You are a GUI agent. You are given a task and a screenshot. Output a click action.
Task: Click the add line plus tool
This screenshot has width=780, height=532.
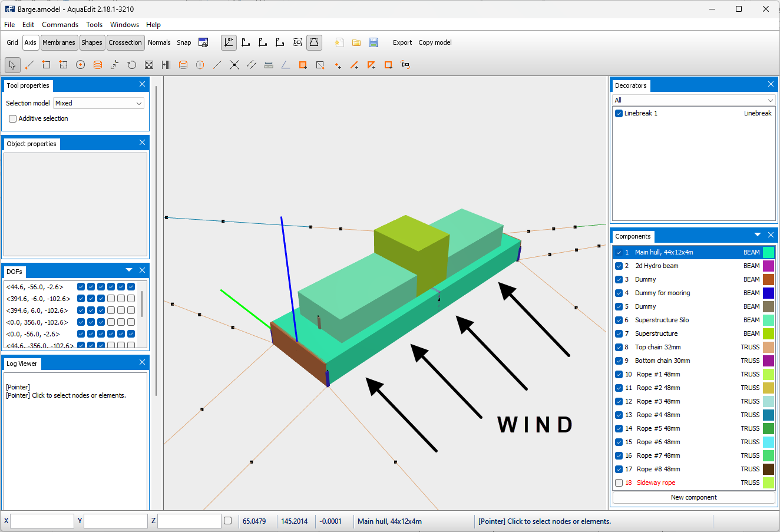pos(355,65)
